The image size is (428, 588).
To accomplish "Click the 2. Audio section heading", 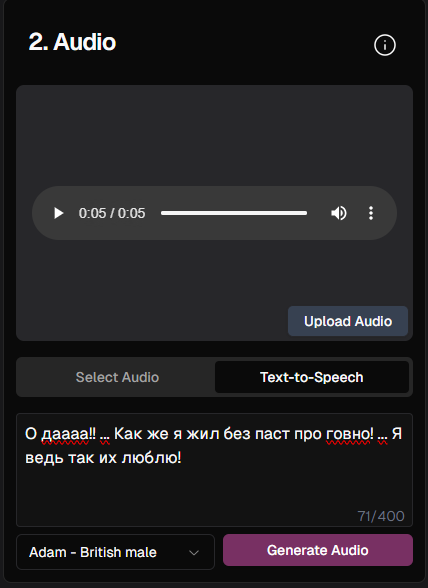I will (x=72, y=42).
